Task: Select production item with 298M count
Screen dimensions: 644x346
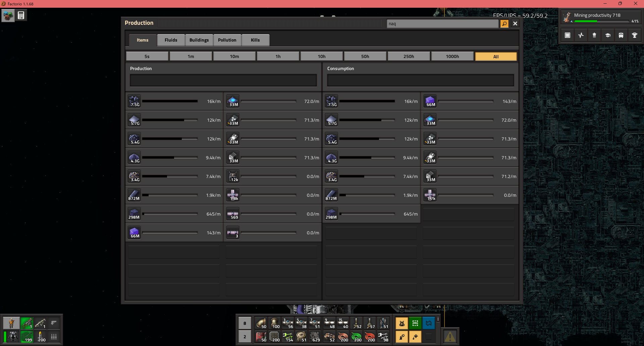Action: coord(134,214)
